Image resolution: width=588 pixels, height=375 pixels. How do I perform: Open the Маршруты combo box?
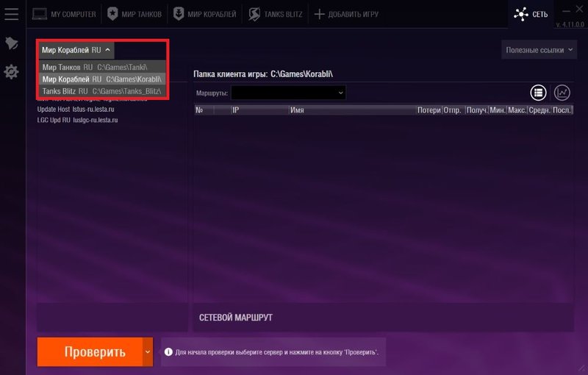288,93
